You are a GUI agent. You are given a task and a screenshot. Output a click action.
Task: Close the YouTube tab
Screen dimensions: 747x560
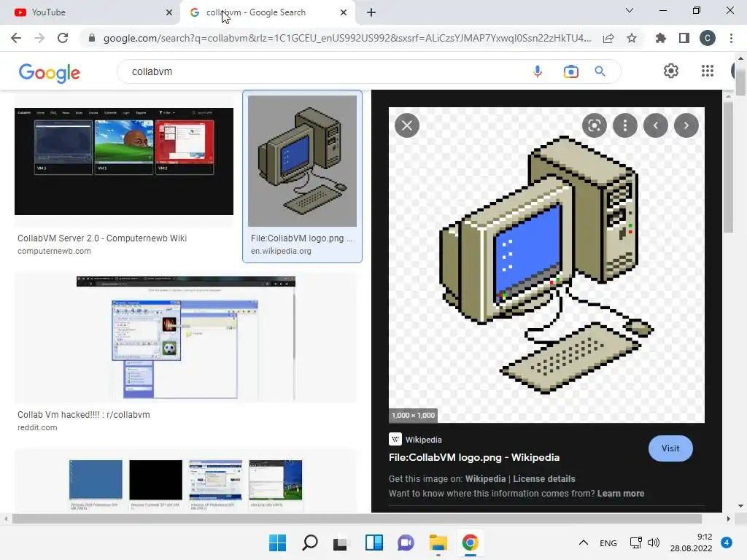pos(169,12)
